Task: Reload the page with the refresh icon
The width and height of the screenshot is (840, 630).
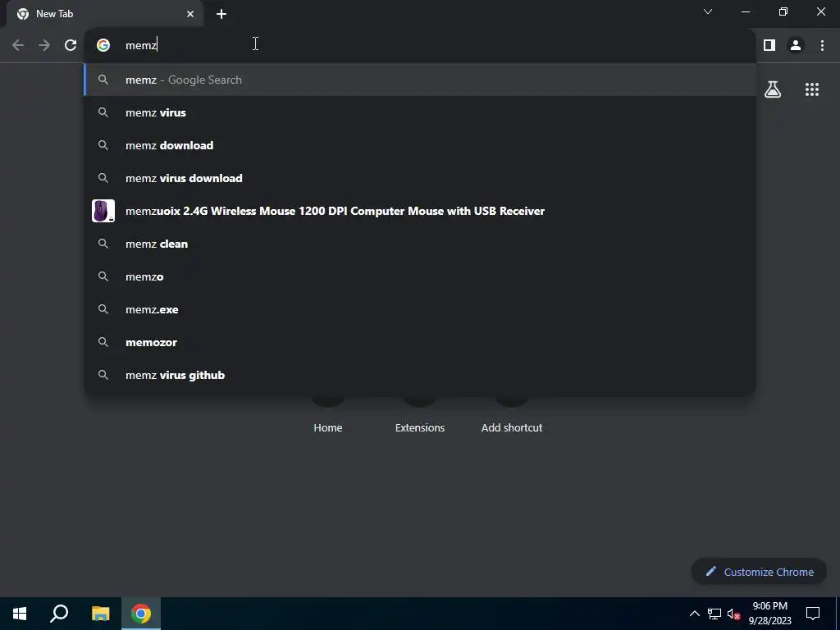Action: tap(71, 46)
